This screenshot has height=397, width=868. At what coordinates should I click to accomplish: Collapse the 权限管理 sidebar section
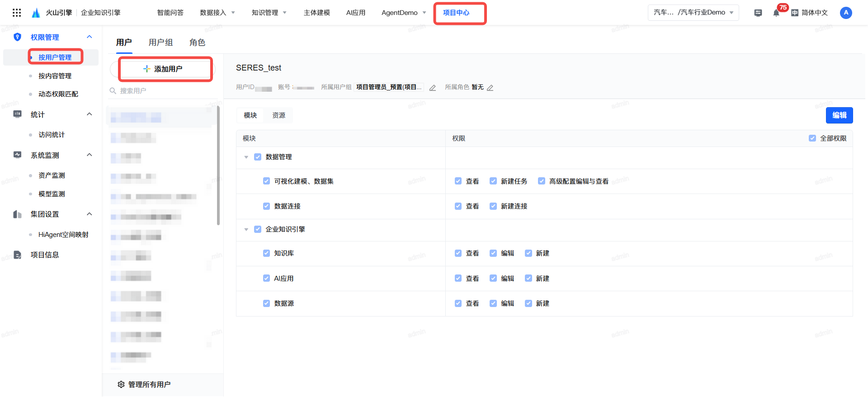point(90,37)
